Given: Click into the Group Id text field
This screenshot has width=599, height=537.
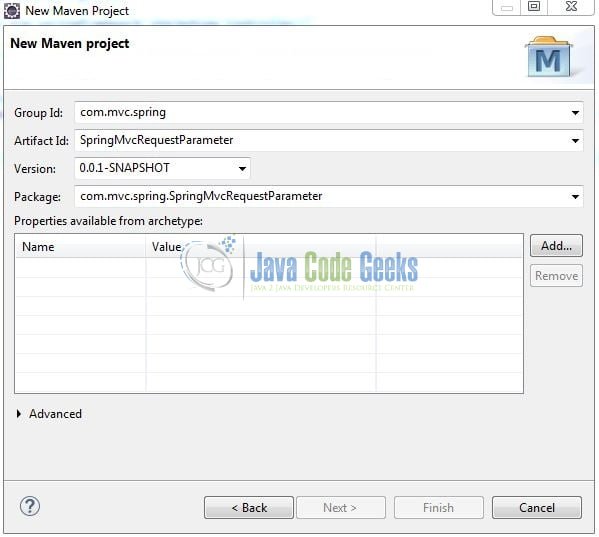Looking at the screenshot, I should tap(321, 113).
